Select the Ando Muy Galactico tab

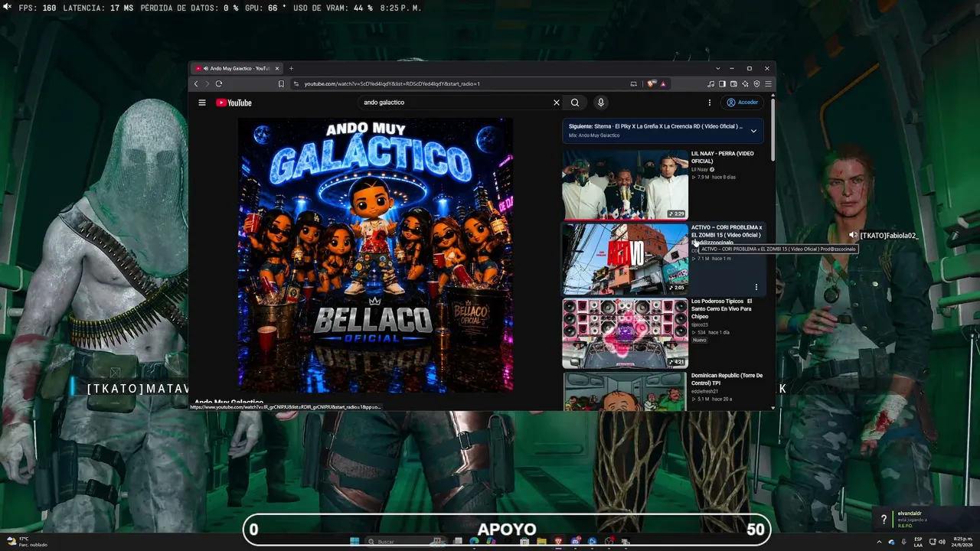pyautogui.click(x=236, y=68)
